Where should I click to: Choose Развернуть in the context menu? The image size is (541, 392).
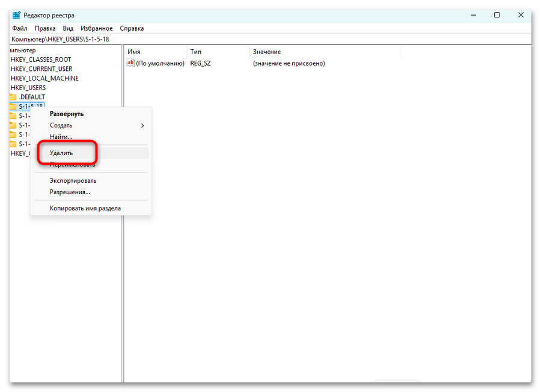(91, 114)
